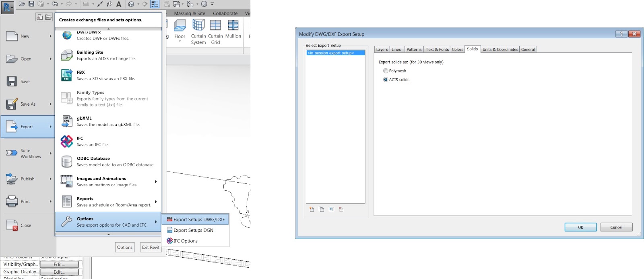Switch to the Colors tab
Screen dimensions: 644x279
click(458, 49)
